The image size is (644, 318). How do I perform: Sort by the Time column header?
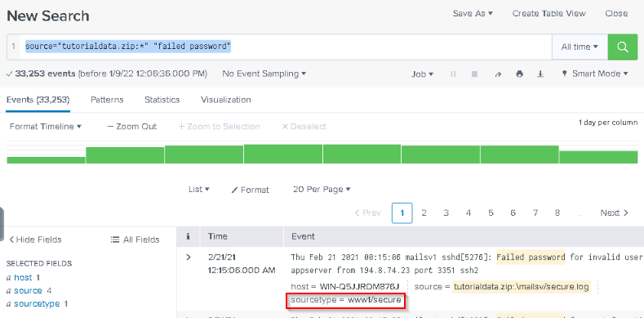click(x=218, y=236)
